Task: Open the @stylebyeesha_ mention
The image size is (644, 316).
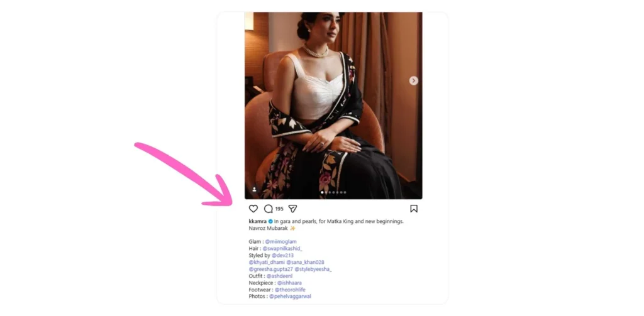Action: 313,270
